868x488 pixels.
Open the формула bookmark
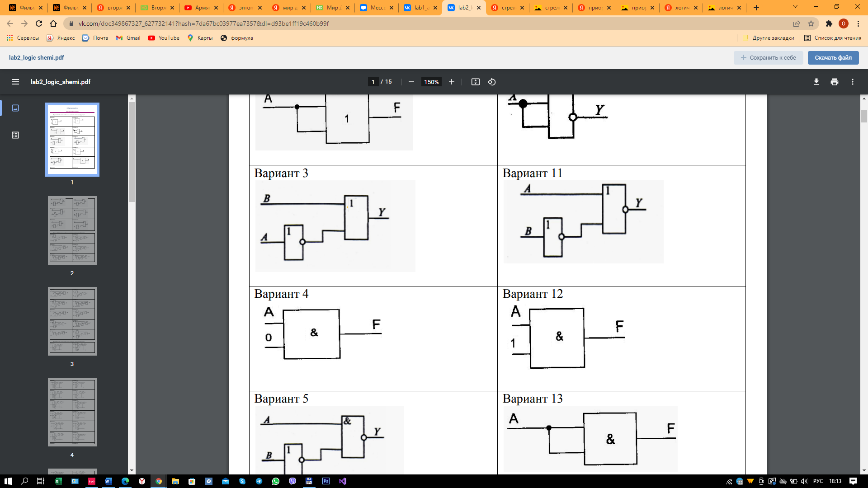tap(237, 38)
